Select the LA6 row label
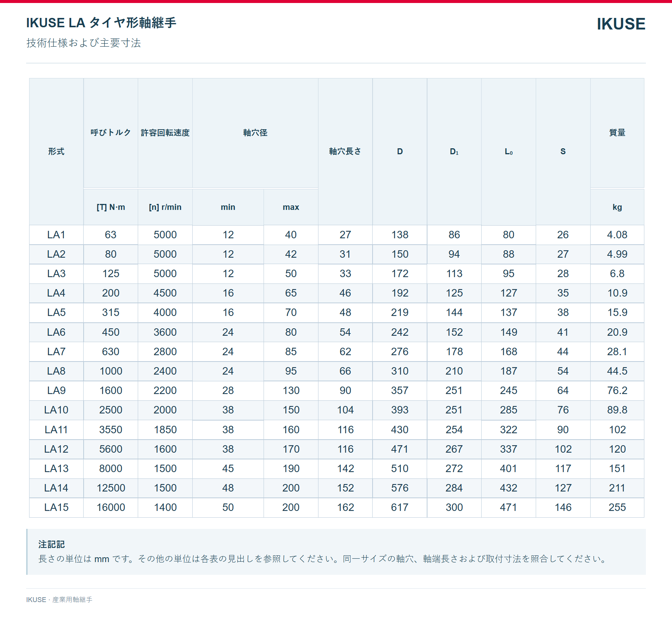This screenshot has height=617, width=672. [x=56, y=332]
